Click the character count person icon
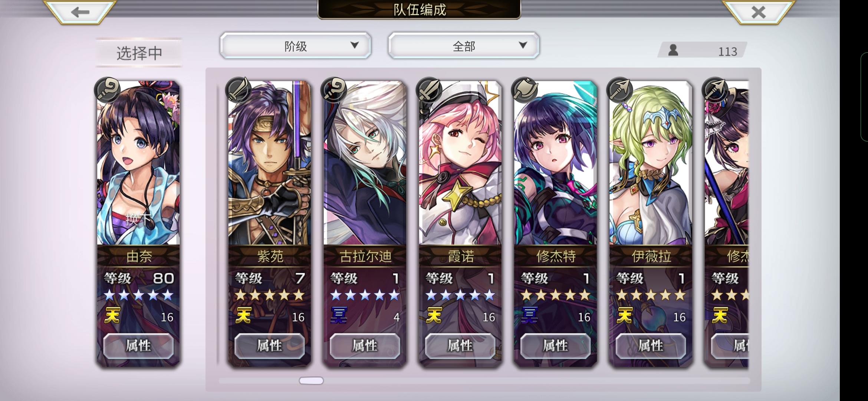This screenshot has height=401, width=868. click(673, 50)
